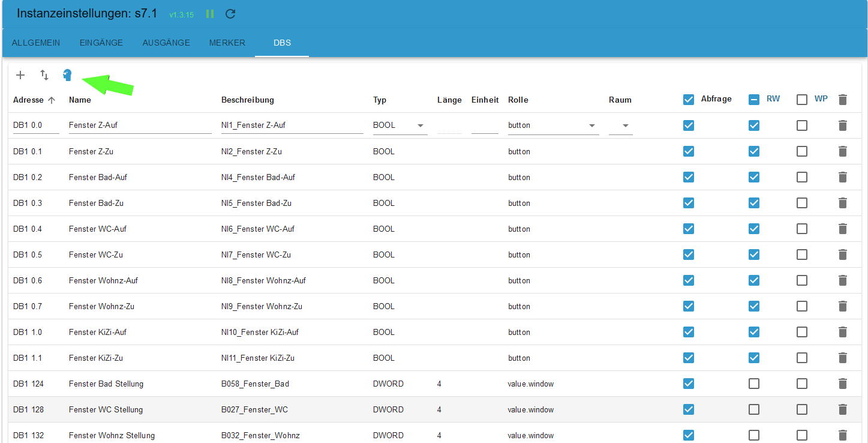Uncheck Abfrage for Fenster WC Stellung
The height and width of the screenshot is (443, 868).
[689, 409]
